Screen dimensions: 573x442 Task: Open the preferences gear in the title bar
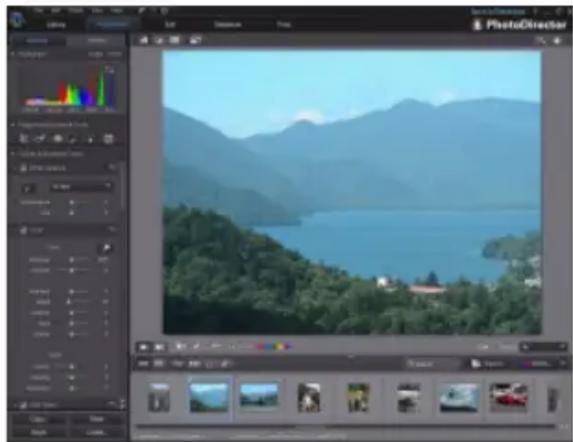click(x=164, y=11)
